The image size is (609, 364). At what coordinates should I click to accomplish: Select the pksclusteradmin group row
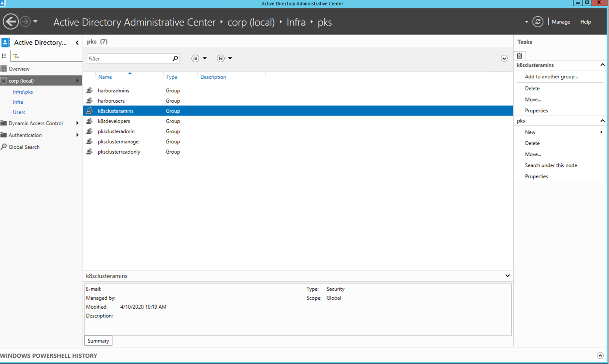pos(298,131)
